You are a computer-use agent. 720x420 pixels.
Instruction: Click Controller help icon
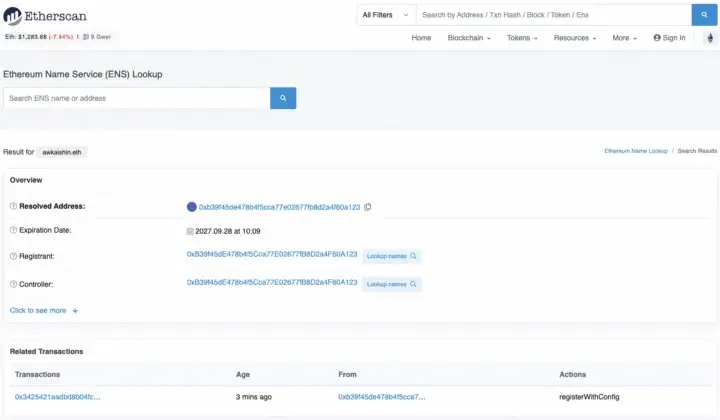pos(13,285)
